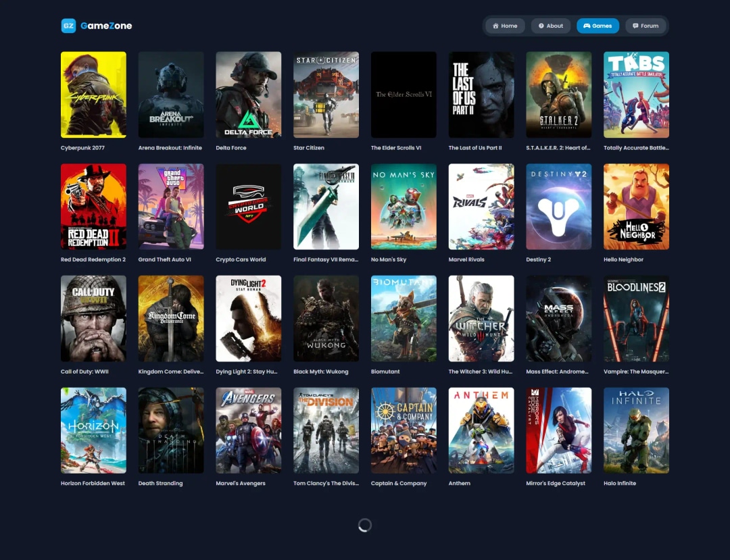Click the "Crypto Cars World" title

click(241, 259)
